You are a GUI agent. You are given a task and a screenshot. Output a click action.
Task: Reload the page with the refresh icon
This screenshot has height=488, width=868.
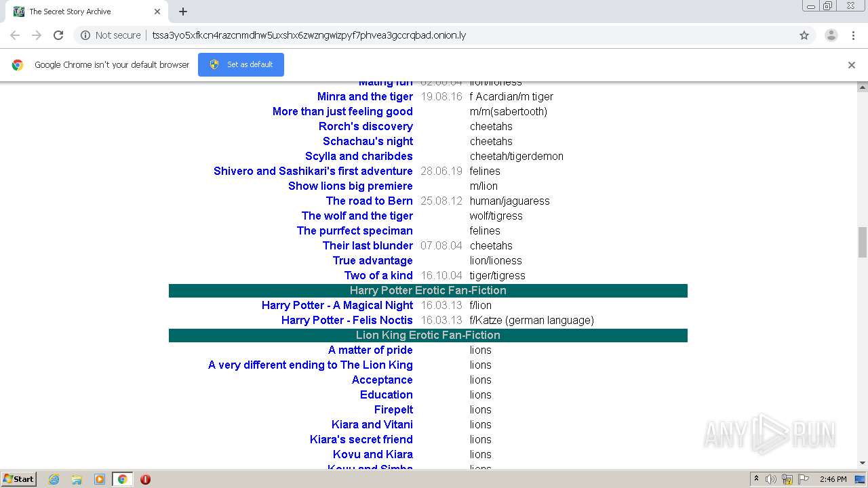58,35
